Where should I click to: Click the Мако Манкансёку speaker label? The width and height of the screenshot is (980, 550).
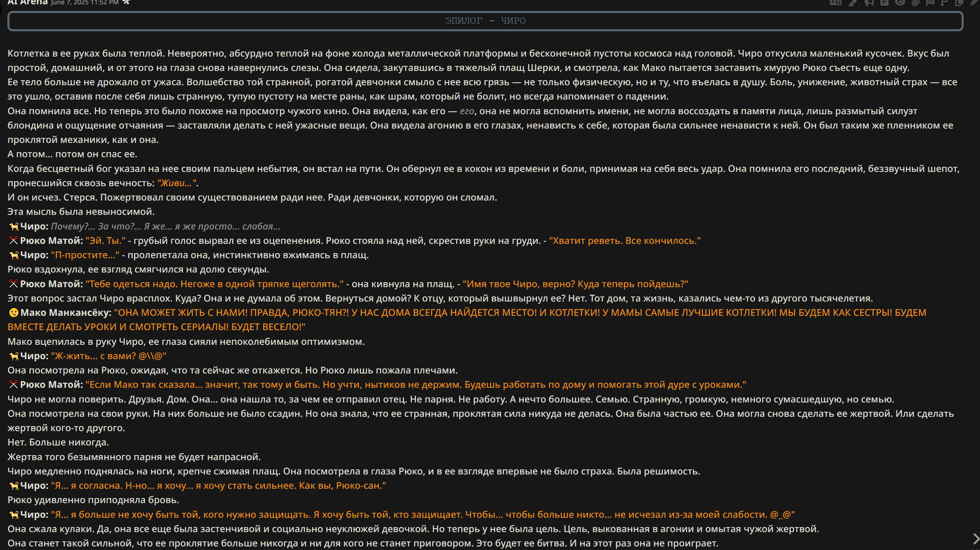point(66,313)
